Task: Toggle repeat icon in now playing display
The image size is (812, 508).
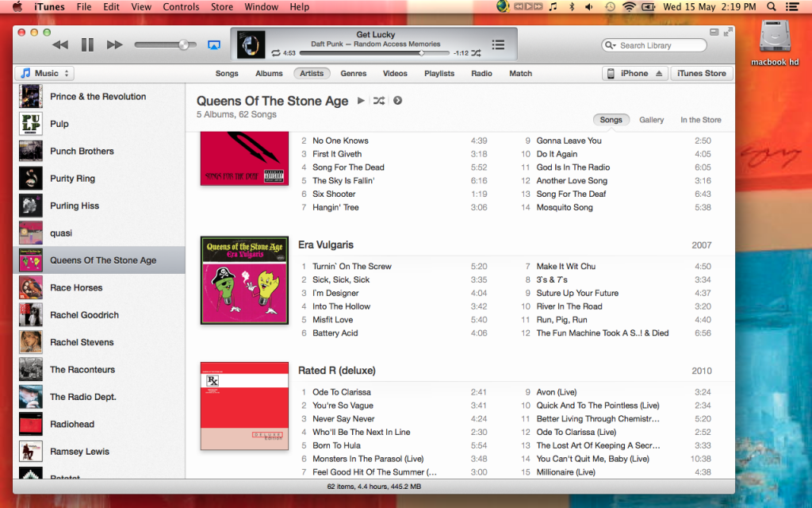Action: [276, 53]
